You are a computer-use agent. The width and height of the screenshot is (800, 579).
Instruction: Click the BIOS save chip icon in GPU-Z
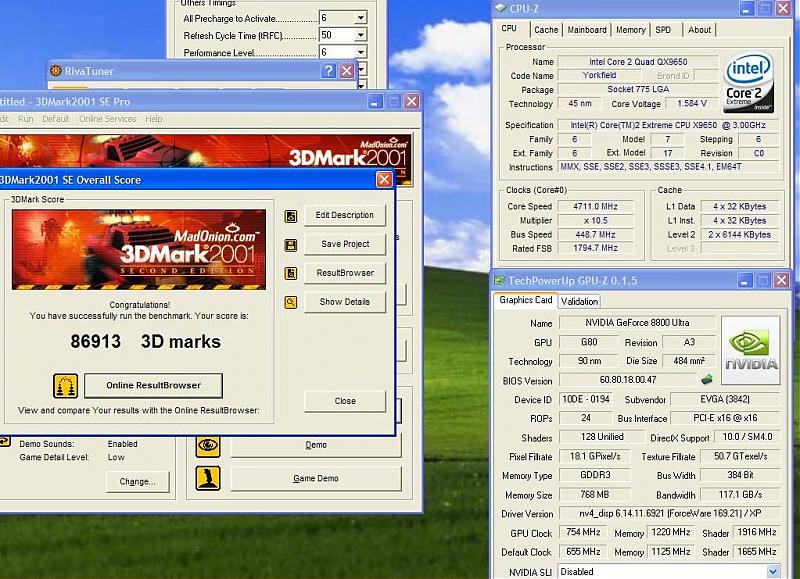click(707, 380)
